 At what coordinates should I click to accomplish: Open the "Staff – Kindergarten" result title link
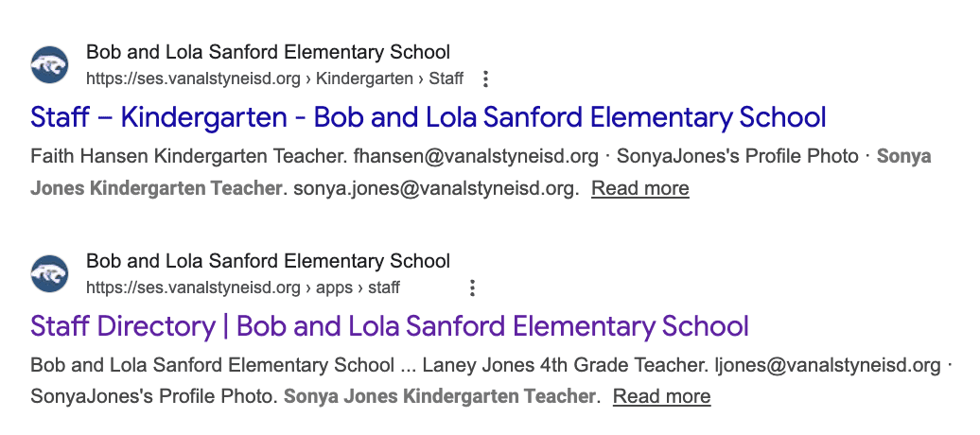click(428, 118)
